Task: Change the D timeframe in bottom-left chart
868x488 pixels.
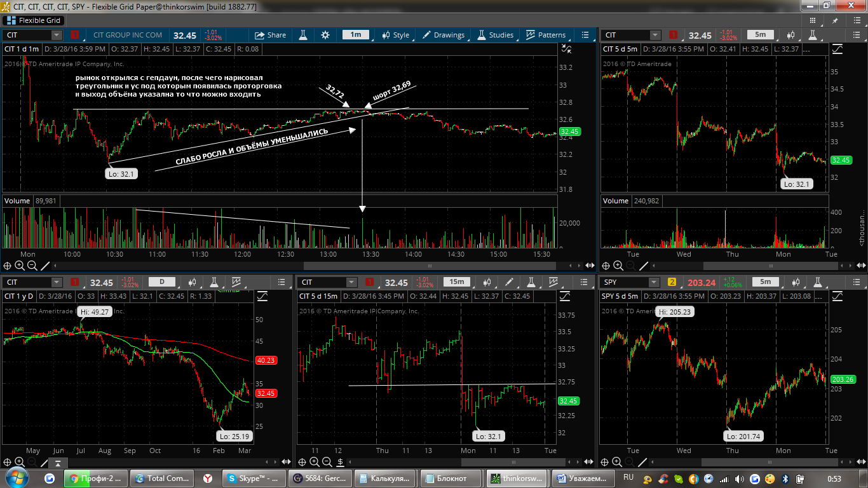Action: tap(161, 282)
